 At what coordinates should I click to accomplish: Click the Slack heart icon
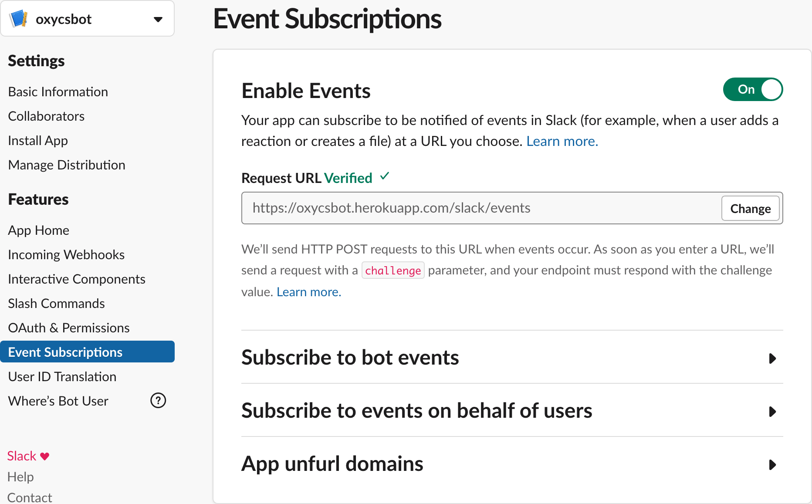45,456
